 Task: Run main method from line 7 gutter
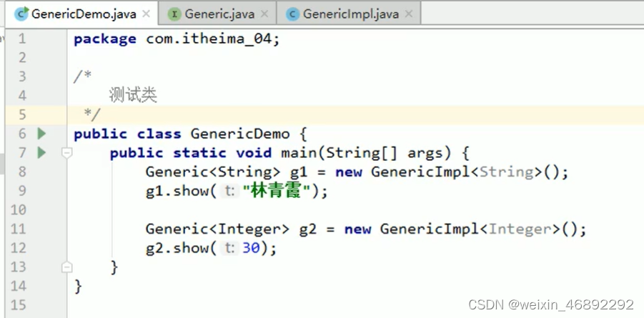coord(41,153)
